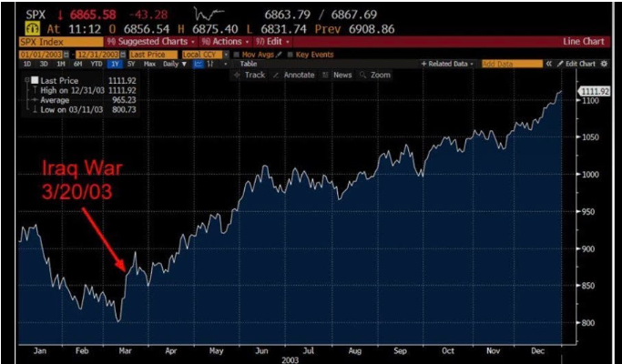Open the News overlay tool
Image resolution: width=622 pixels, height=364 pixels.
(337, 75)
